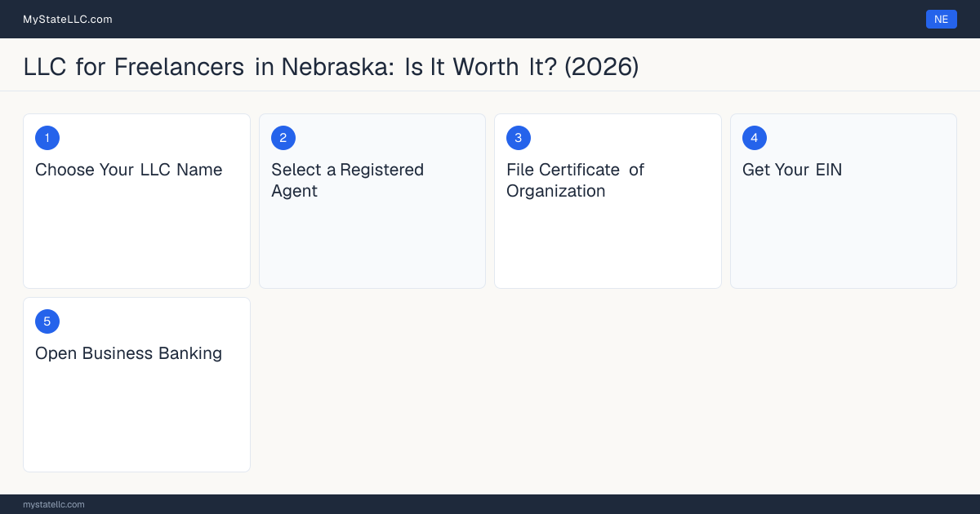The height and width of the screenshot is (514, 980).
Task: Click the step 2 number circle
Action: (x=283, y=138)
